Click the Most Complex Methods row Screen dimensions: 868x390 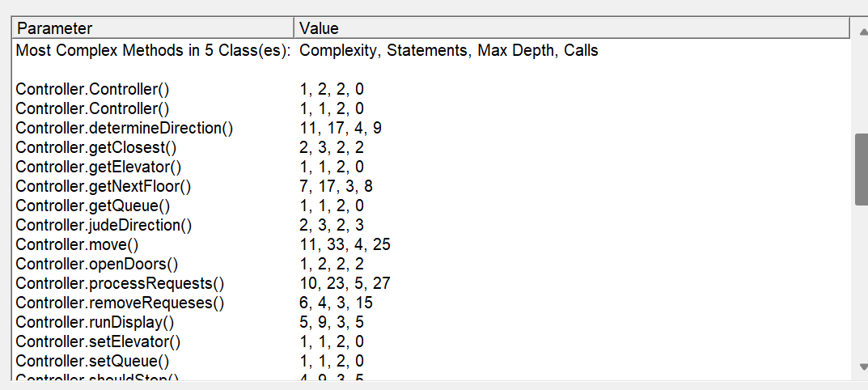[431, 50]
